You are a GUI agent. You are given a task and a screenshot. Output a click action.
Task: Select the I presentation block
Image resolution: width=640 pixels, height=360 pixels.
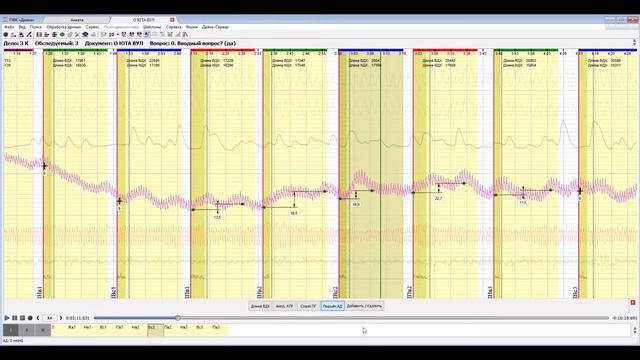(x=11, y=330)
